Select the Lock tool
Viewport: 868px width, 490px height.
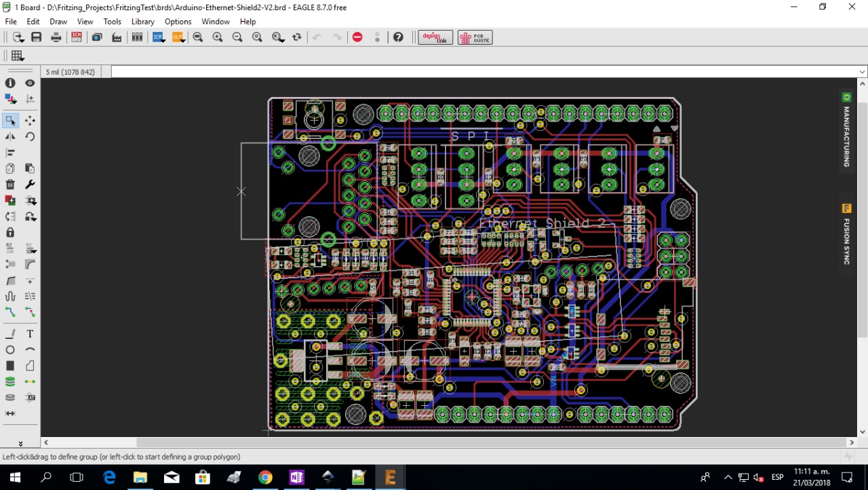coord(10,232)
